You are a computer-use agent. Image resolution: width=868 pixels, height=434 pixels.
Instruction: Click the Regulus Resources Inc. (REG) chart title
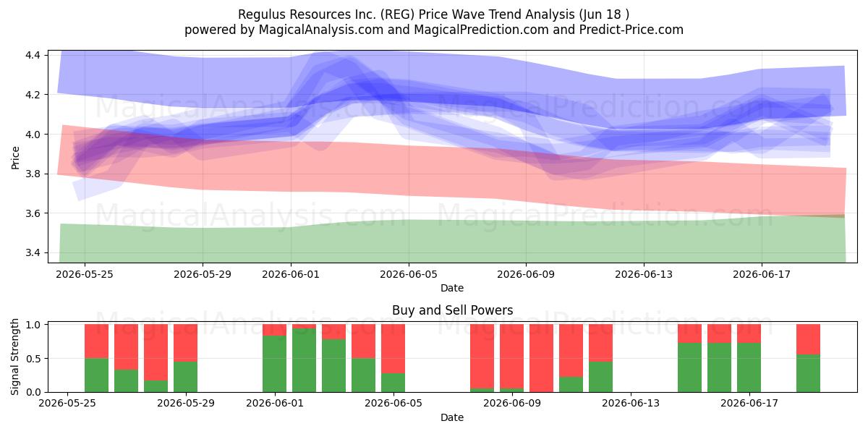coord(434,14)
